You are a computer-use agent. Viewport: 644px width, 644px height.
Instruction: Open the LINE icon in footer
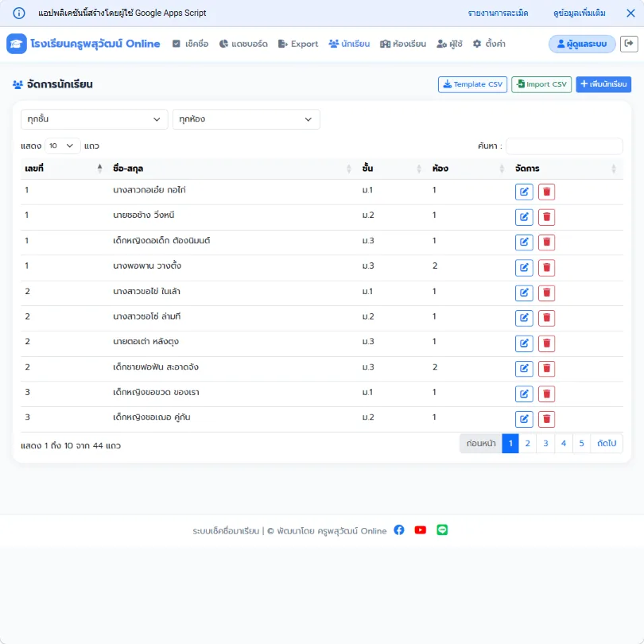(x=442, y=530)
